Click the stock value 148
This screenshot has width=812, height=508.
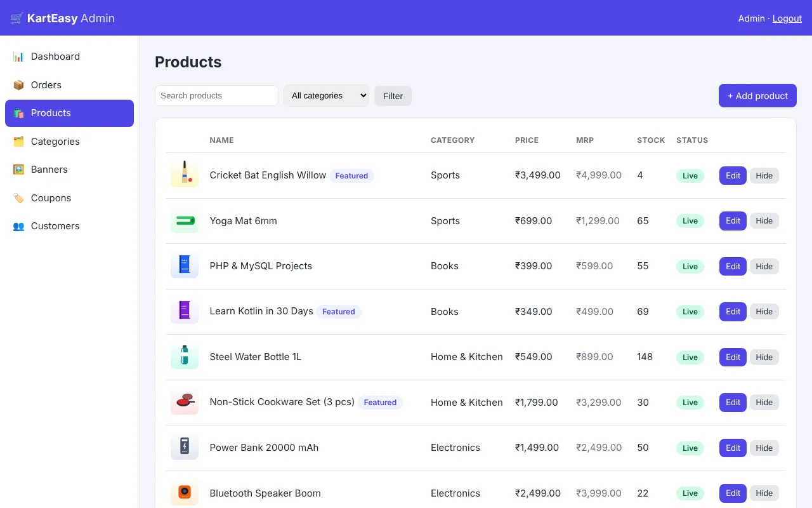pos(645,357)
